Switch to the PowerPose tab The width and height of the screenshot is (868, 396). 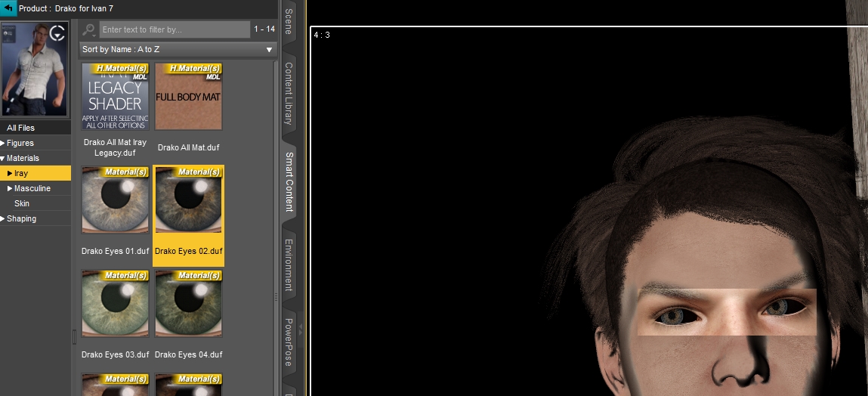coord(289,342)
